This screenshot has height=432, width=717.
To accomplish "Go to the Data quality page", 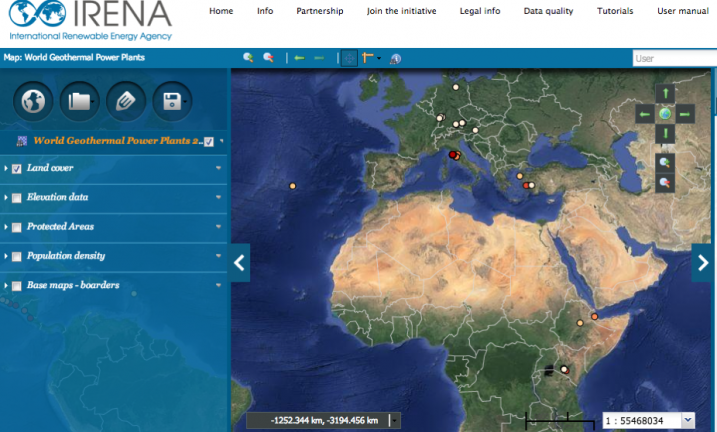I will click(548, 11).
